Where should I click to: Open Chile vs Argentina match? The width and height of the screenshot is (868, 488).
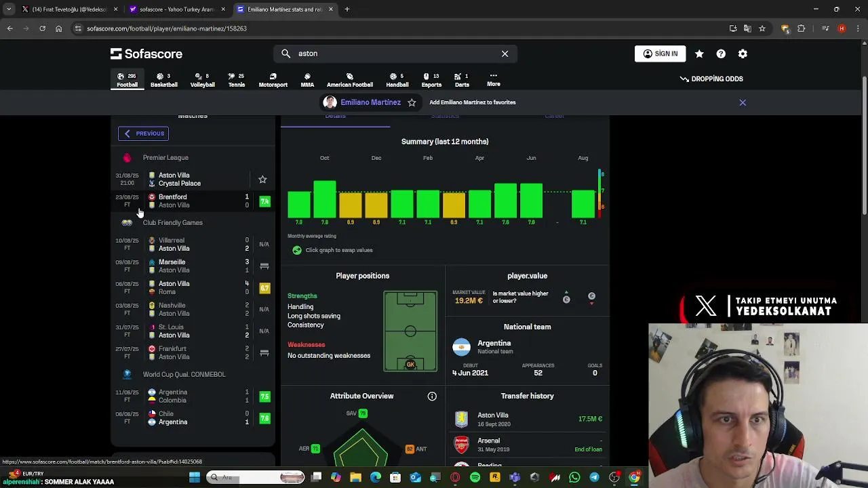tap(193, 418)
